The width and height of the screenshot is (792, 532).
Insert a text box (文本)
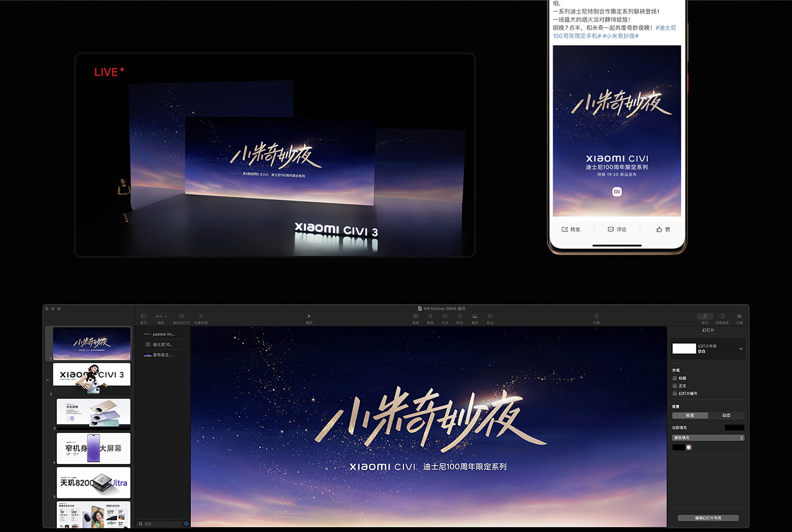[445, 319]
